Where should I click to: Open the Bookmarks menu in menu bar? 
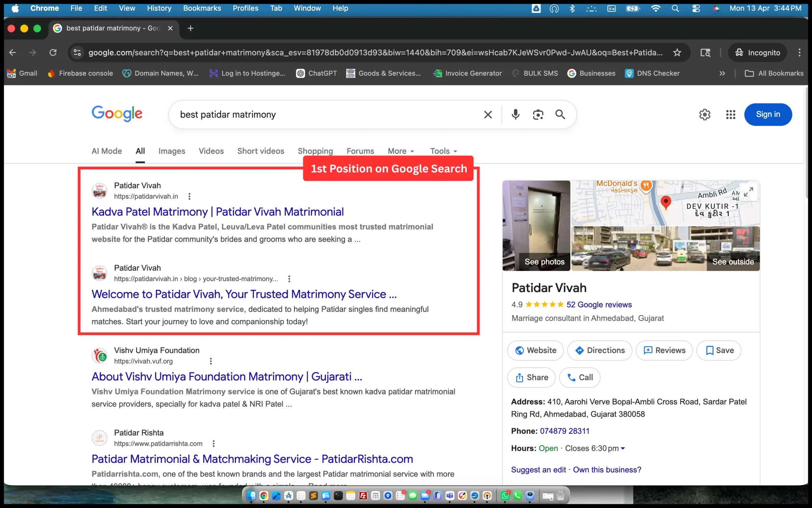202,8
